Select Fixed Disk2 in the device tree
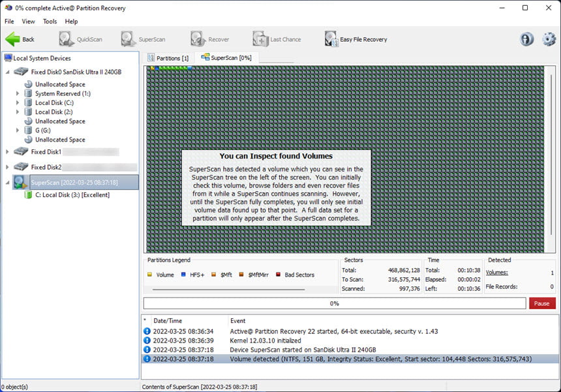 pos(46,167)
